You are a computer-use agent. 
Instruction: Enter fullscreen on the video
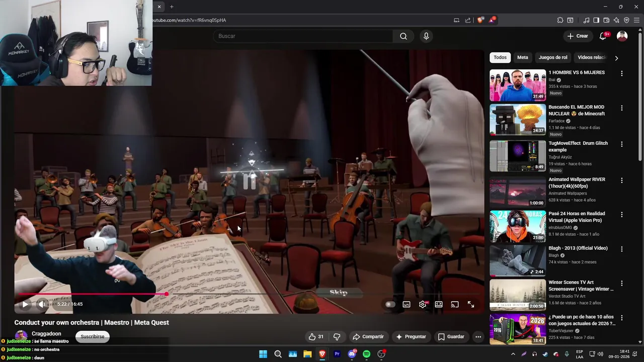pos(471,304)
